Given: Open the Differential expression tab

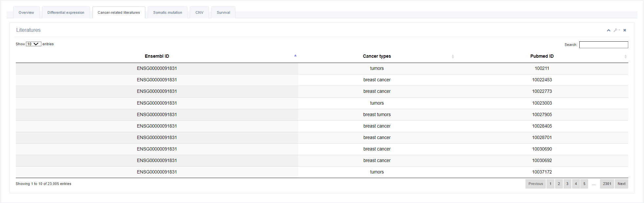Looking at the screenshot, I should (66, 12).
